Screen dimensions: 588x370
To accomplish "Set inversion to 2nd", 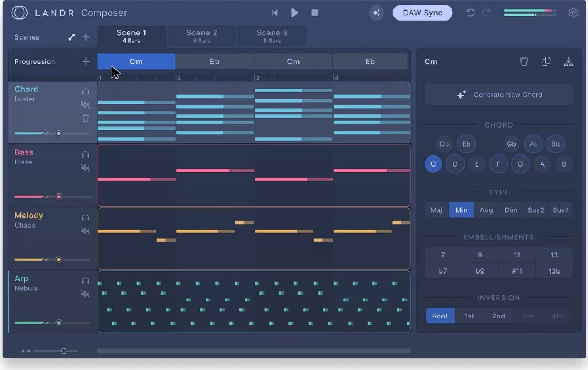I will [x=498, y=316].
